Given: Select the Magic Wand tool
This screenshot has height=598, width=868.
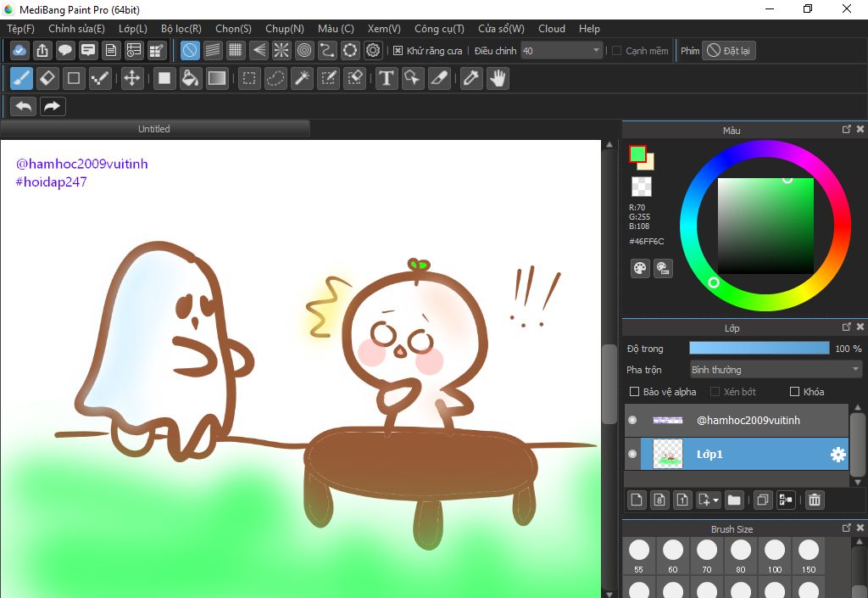Looking at the screenshot, I should [x=302, y=78].
